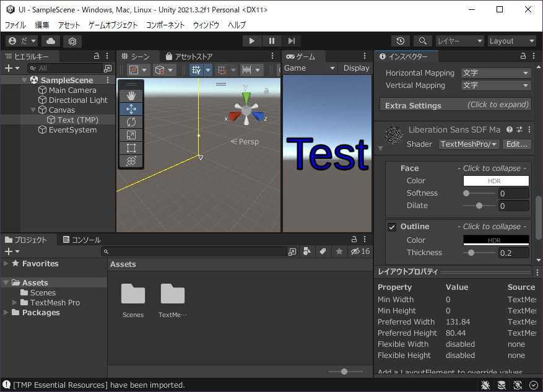Viewport: 543px width, 392px height.
Task: Open the Vertical Mapping dropdown
Action: tap(496, 85)
